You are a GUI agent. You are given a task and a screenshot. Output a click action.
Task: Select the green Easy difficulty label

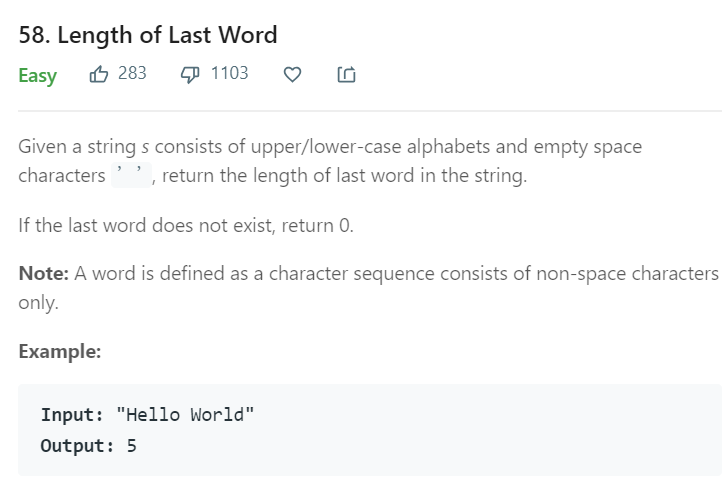(37, 75)
